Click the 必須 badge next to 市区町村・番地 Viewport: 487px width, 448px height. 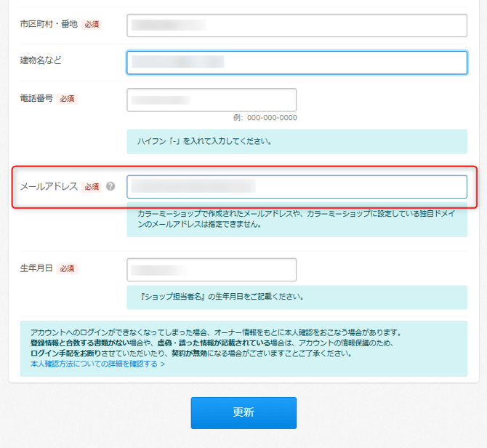(92, 25)
